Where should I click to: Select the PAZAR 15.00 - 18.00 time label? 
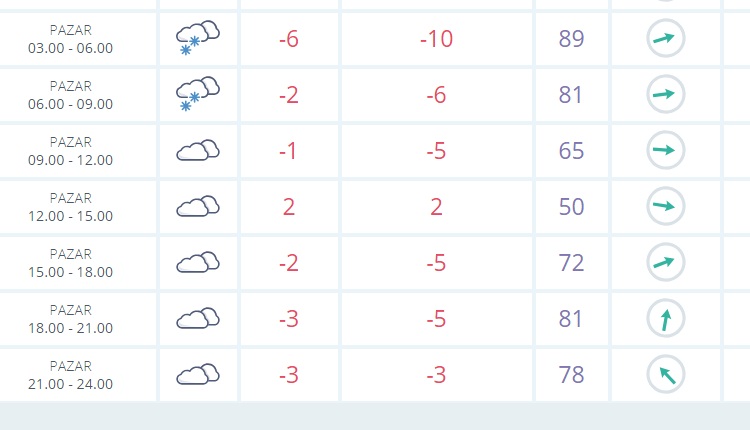70,263
